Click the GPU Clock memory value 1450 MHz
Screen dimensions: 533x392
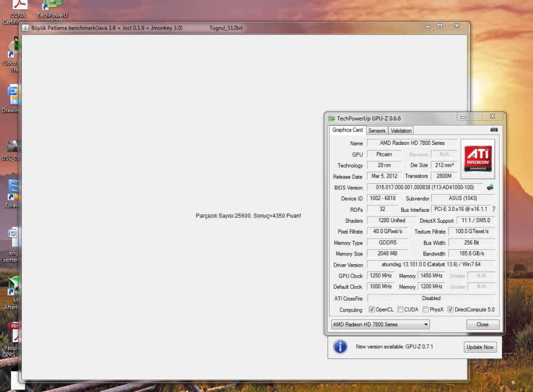[431, 275]
